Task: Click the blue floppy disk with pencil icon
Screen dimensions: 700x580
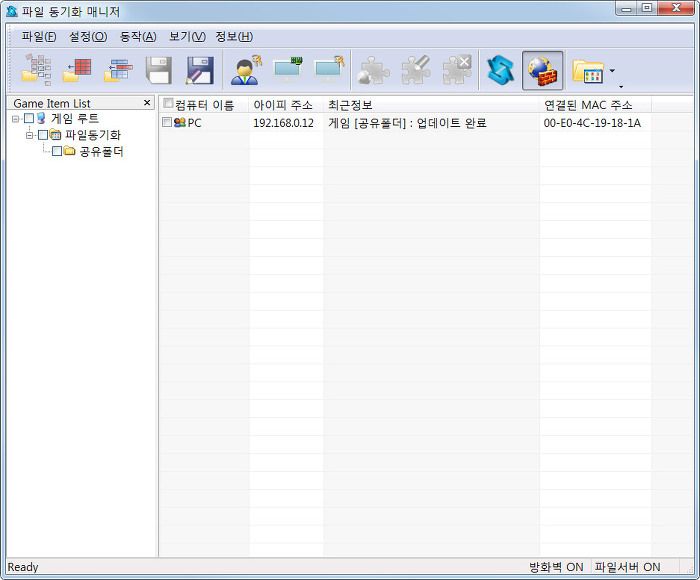Action: click(x=200, y=70)
